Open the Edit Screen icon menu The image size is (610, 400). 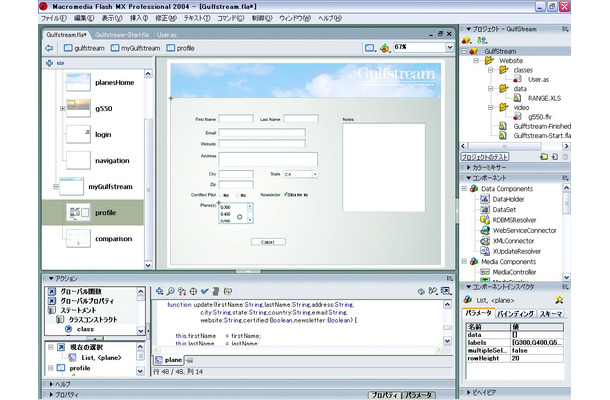(x=370, y=48)
